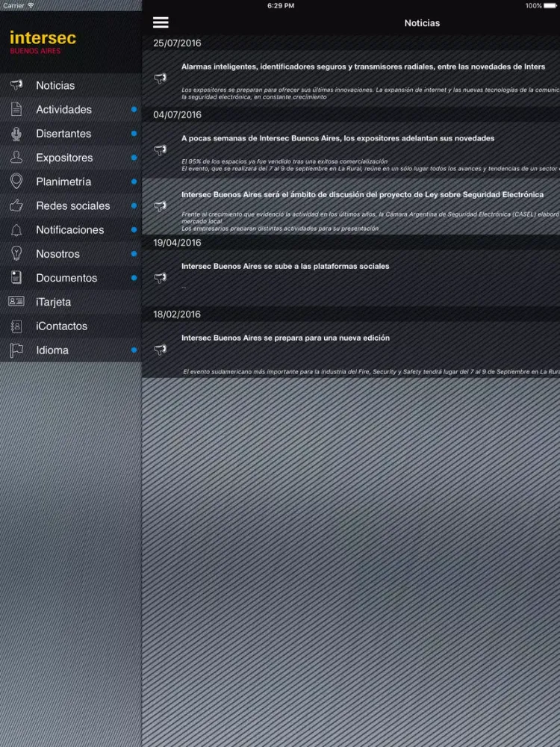Tap the Redes sociales thumbs-up icon
The height and width of the screenshot is (747, 560).
(x=16, y=205)
